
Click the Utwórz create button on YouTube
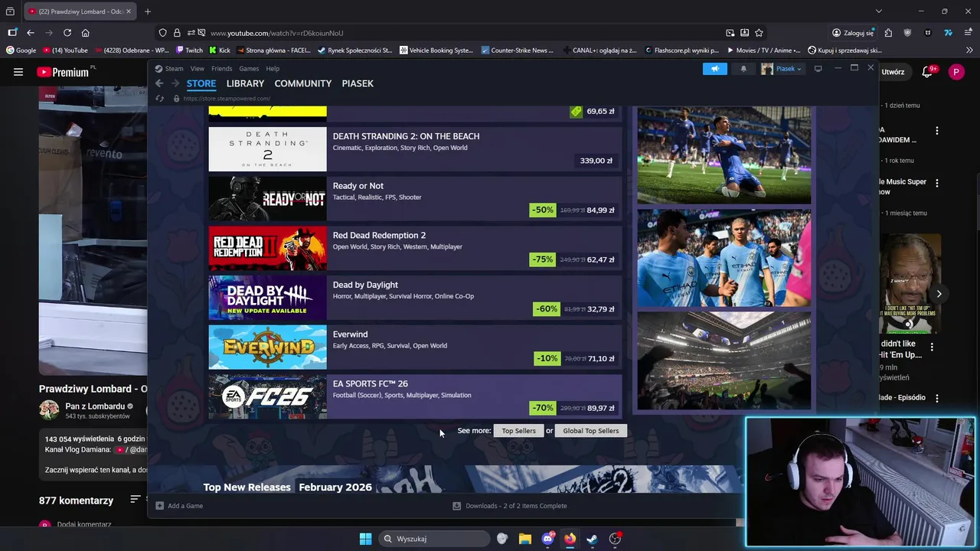(893, 72)
